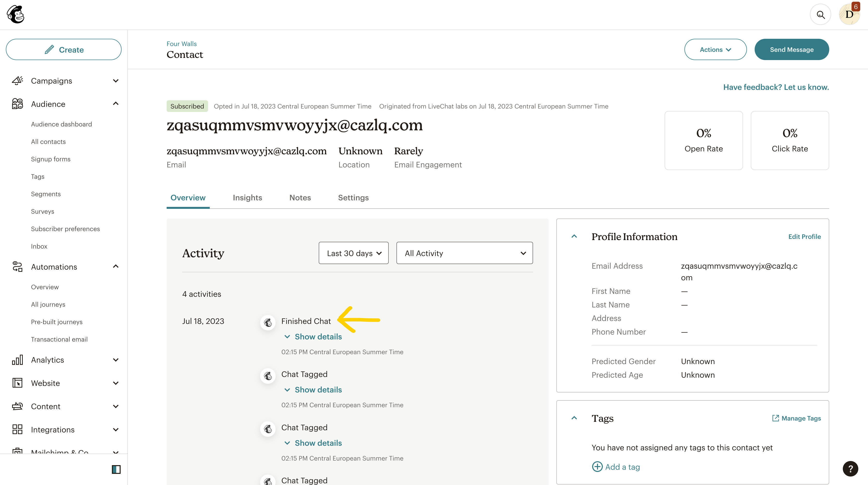Click the Analytics bar chart icon
This screenshot has height=485, width=868.
(x=17, y=360)
